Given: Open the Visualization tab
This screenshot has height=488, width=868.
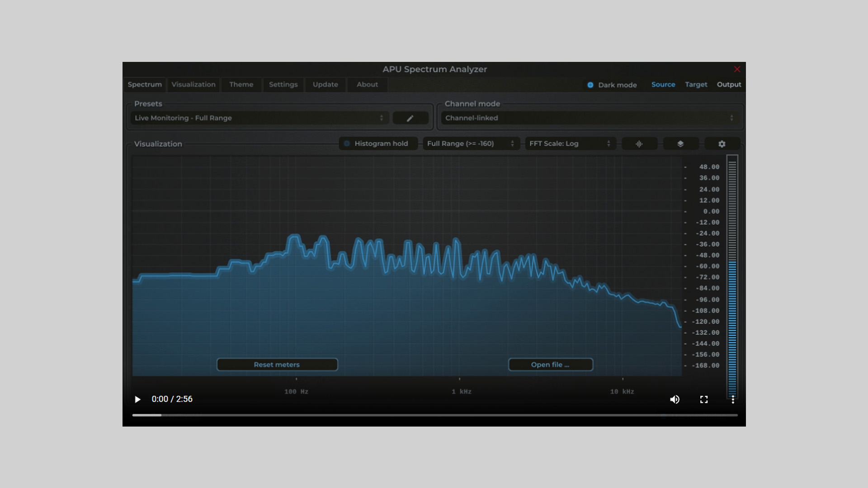Looking at the screenshot, I should tap(193, 84).
